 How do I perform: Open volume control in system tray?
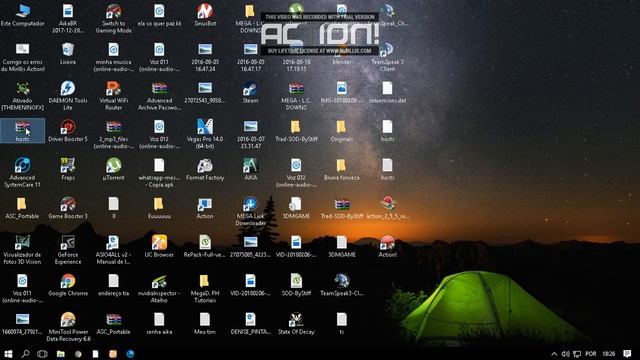click(x=565, y=354)
